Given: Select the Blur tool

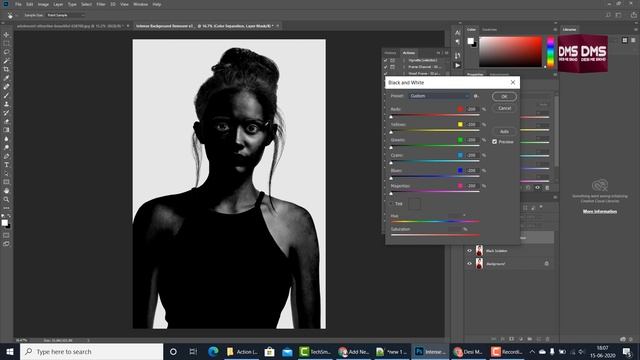Looking at the screenshot, I should click(6, 139).
